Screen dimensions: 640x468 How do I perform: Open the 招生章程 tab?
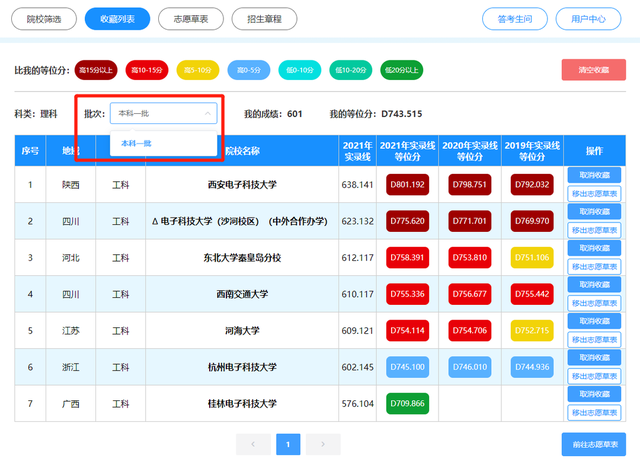(x=264, y=19)
